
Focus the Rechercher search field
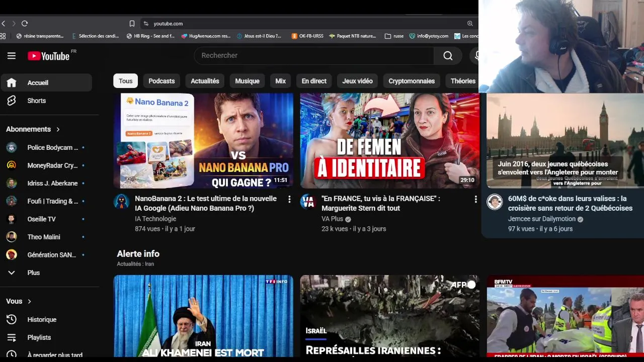(314, 56)
